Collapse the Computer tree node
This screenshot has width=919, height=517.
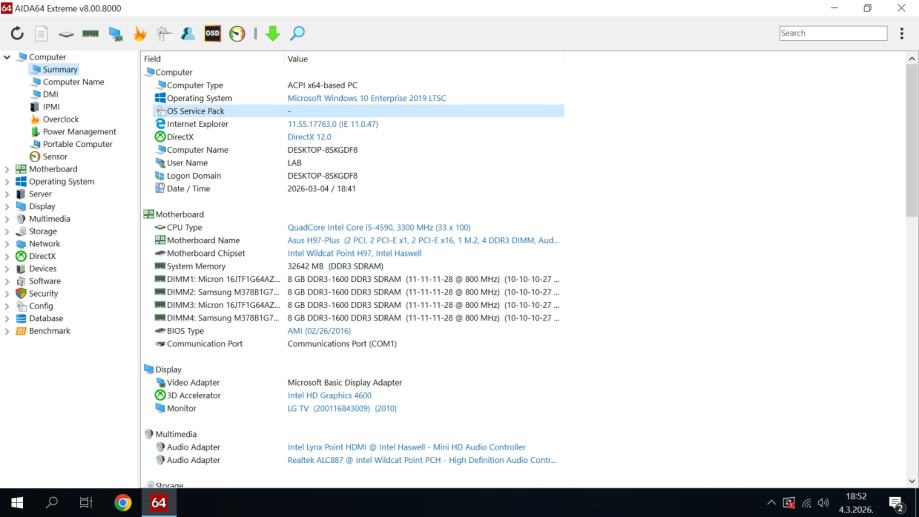[8, 57]
